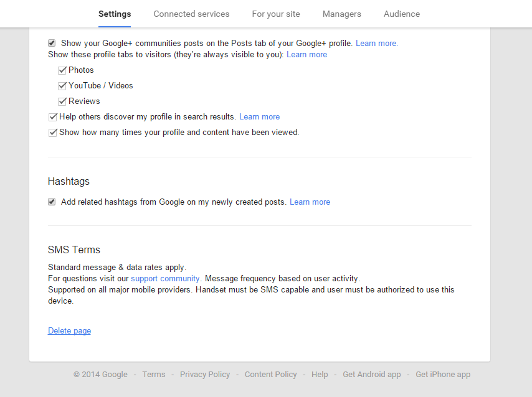
Task: Open Learn more about search results discovery
Action: (x=260, y=117)
